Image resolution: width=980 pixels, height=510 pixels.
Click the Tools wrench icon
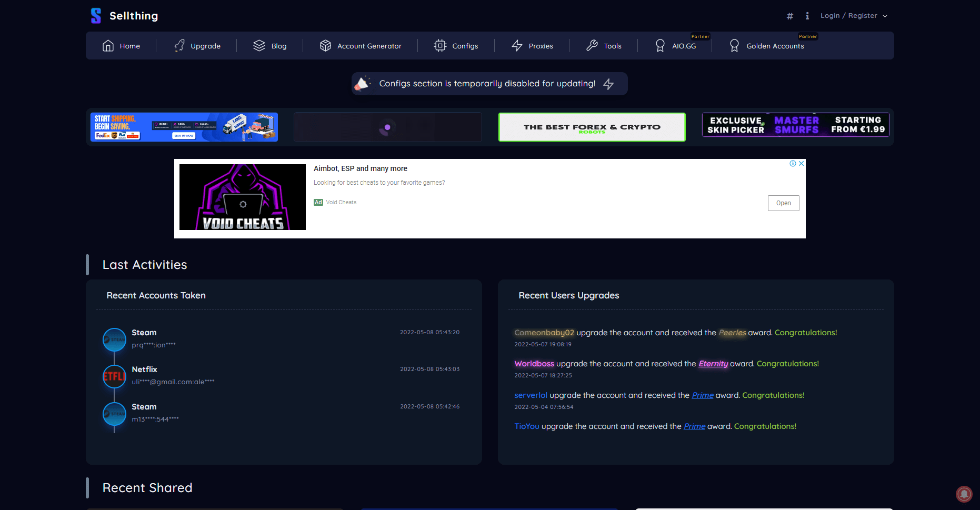(592, 46)
